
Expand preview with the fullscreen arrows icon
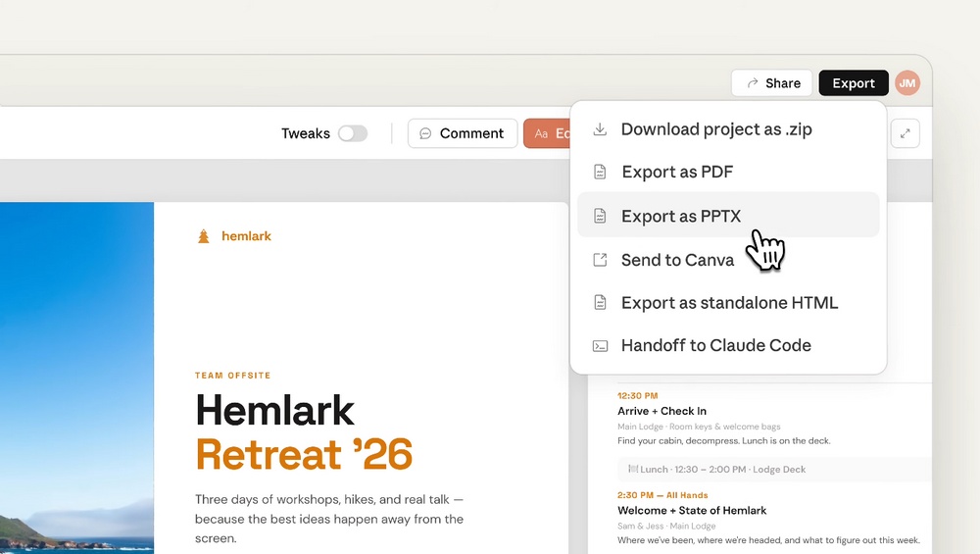[x=905, y=133]
